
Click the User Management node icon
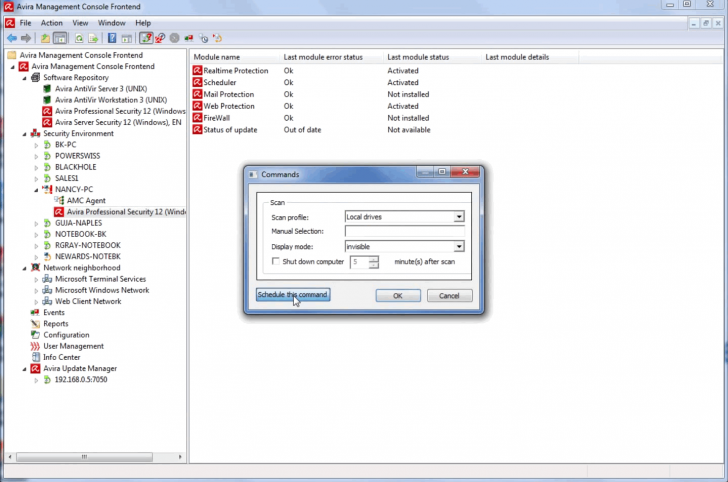coord(35,346)
